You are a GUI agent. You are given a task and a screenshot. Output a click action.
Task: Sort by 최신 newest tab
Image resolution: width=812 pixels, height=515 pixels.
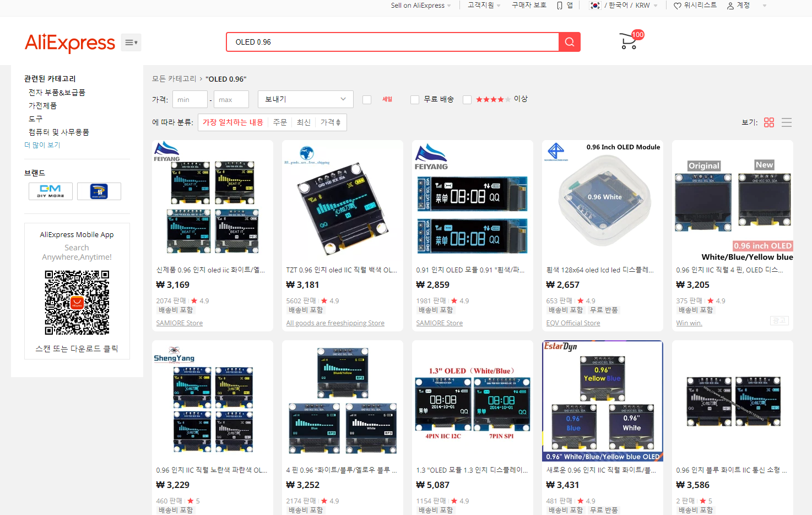point(304,122)
